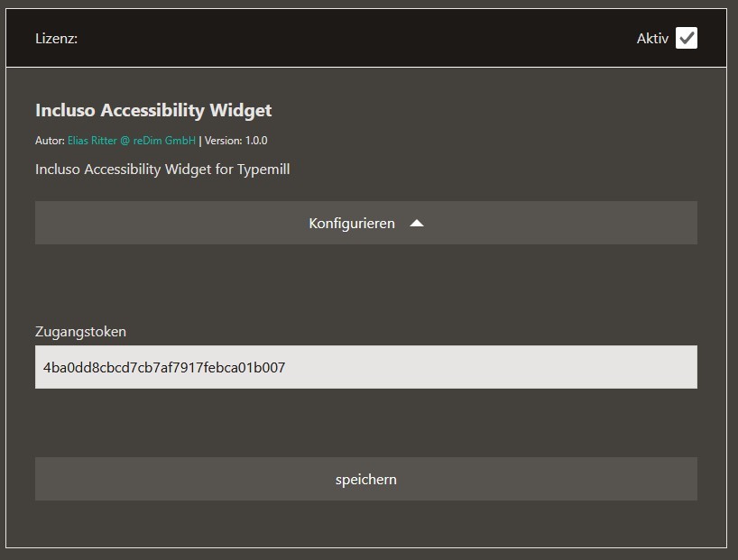Viewport: 738px width, 560px height.
Task: Click blank area right of speichern text
Action: click(x=559, y=479)
